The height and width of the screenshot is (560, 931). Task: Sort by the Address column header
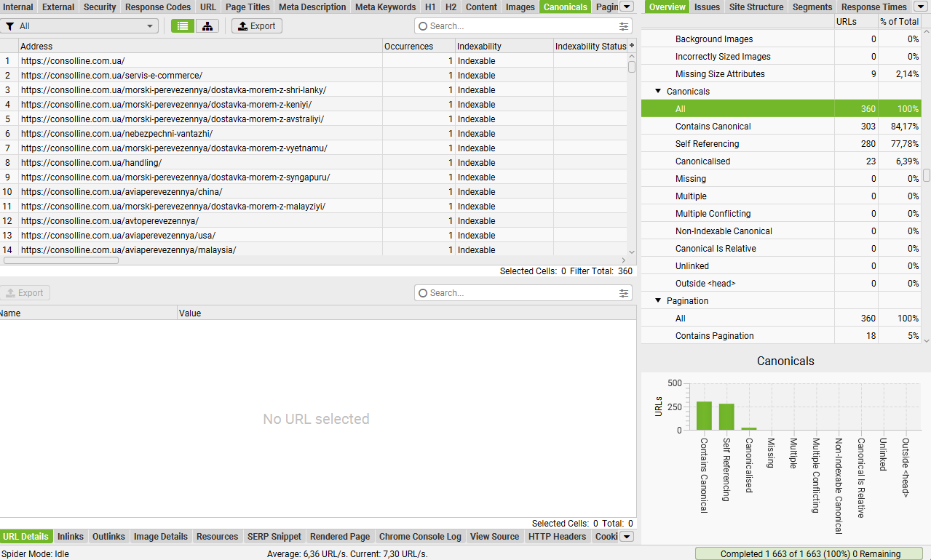coord(200,46)
